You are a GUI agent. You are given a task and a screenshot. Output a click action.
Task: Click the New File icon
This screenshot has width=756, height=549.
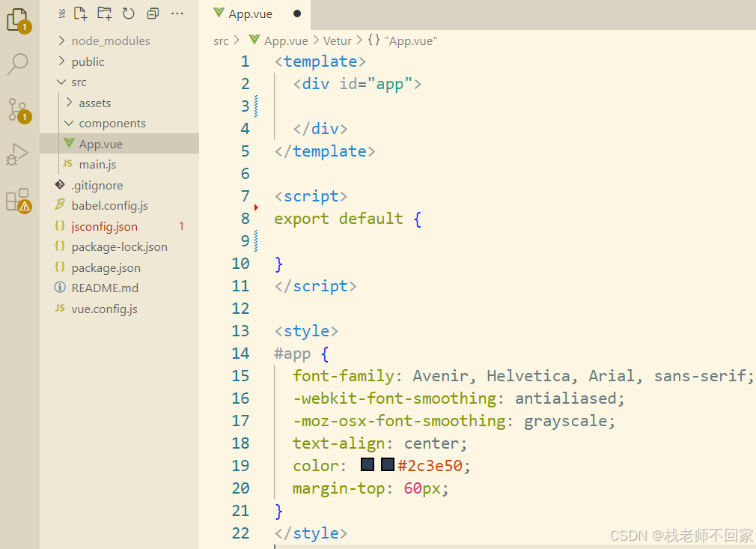[x=81, y=13]
